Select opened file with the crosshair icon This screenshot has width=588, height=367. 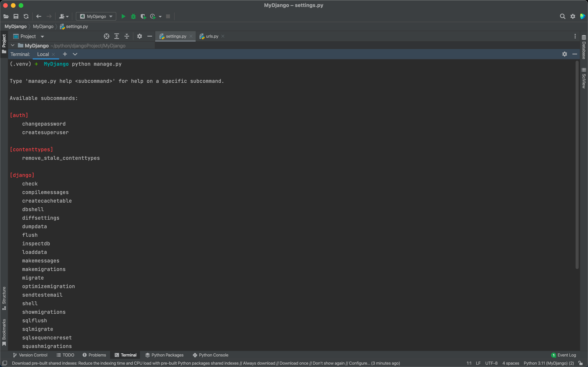pos(106,36)
